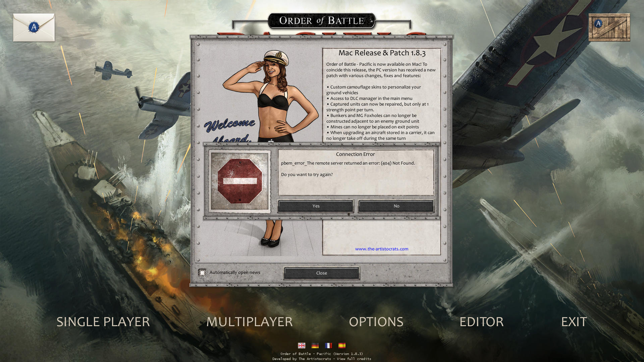Switch language to English flag
This screenshot has width=644, height=362.
coord(302,345)
